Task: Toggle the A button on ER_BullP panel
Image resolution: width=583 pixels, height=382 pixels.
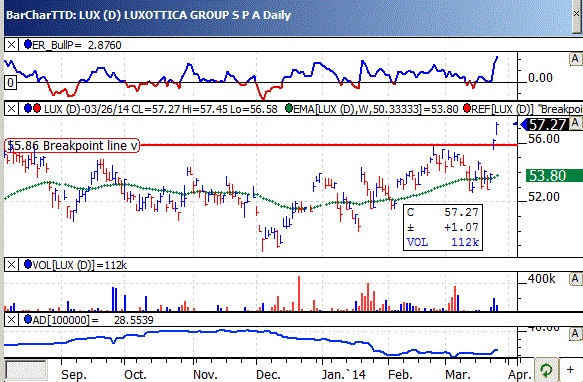Action: [x=575, y=58]
